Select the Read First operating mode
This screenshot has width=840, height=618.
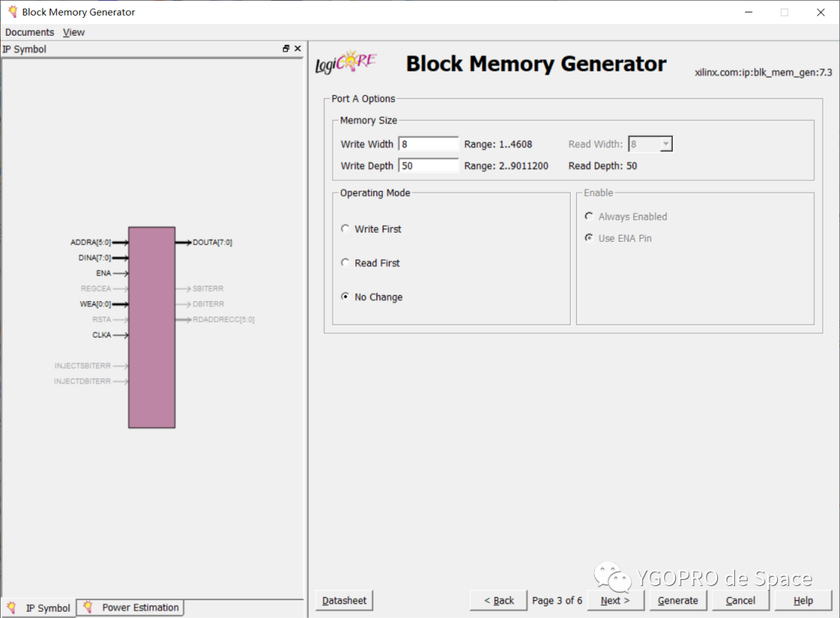click(345, 262)
